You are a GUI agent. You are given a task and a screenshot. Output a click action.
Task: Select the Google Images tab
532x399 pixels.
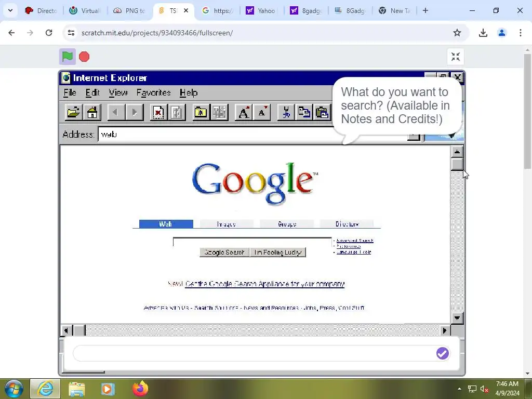(227, 224)
